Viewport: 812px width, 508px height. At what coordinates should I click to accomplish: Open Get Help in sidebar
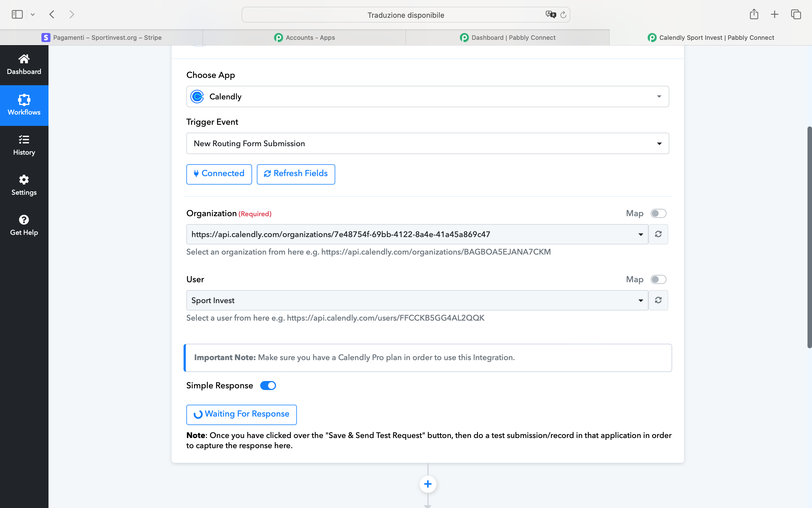[x=24, y=225]
